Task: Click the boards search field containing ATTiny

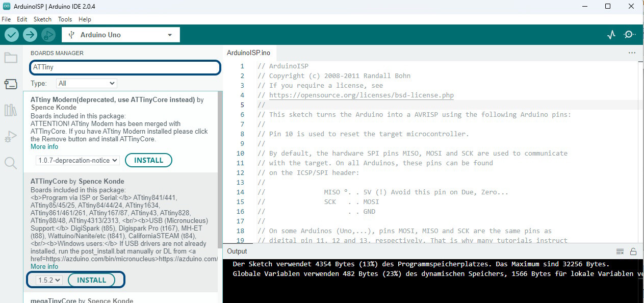Action: point(125,67)
